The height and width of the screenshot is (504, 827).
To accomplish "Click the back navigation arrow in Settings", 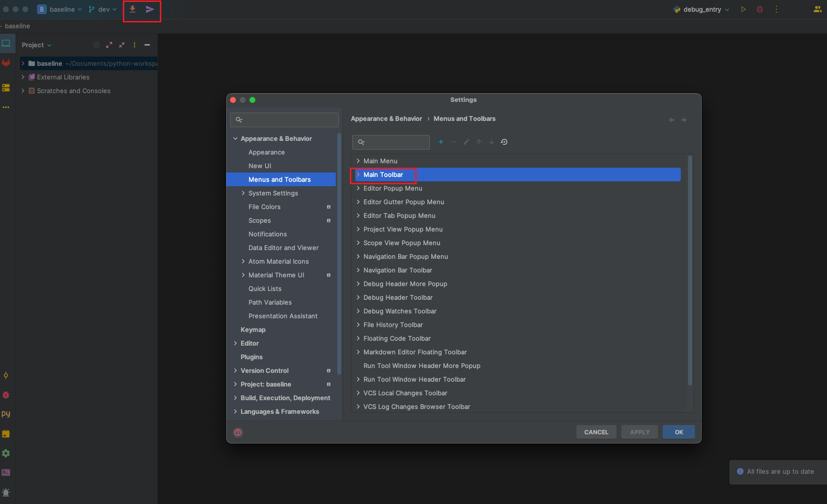I will 672,120.
